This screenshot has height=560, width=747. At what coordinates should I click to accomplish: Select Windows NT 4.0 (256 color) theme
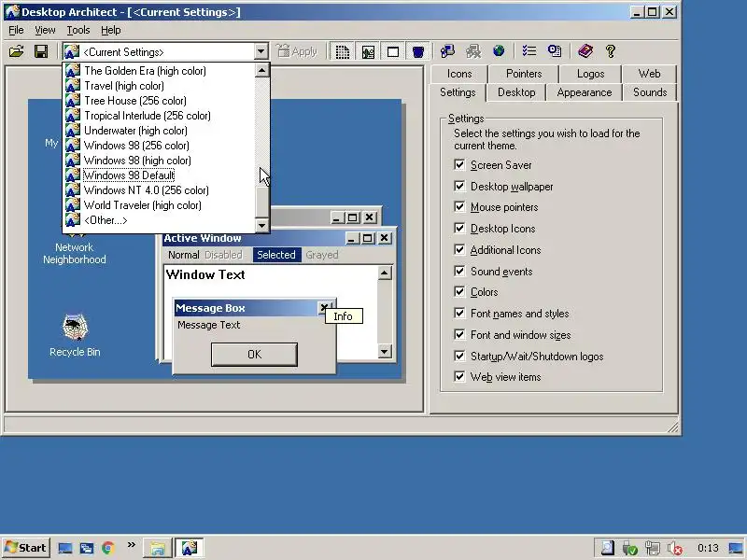(x=159, y=190)
